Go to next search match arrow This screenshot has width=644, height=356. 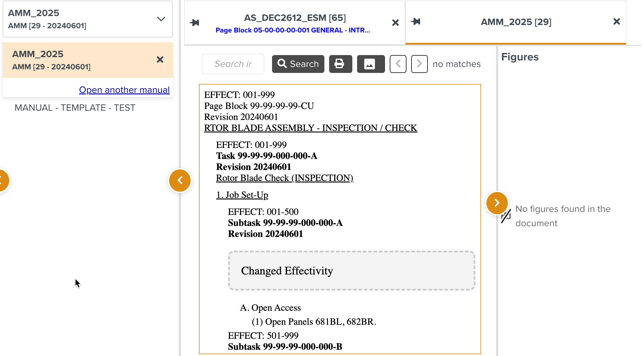[419, 64]
